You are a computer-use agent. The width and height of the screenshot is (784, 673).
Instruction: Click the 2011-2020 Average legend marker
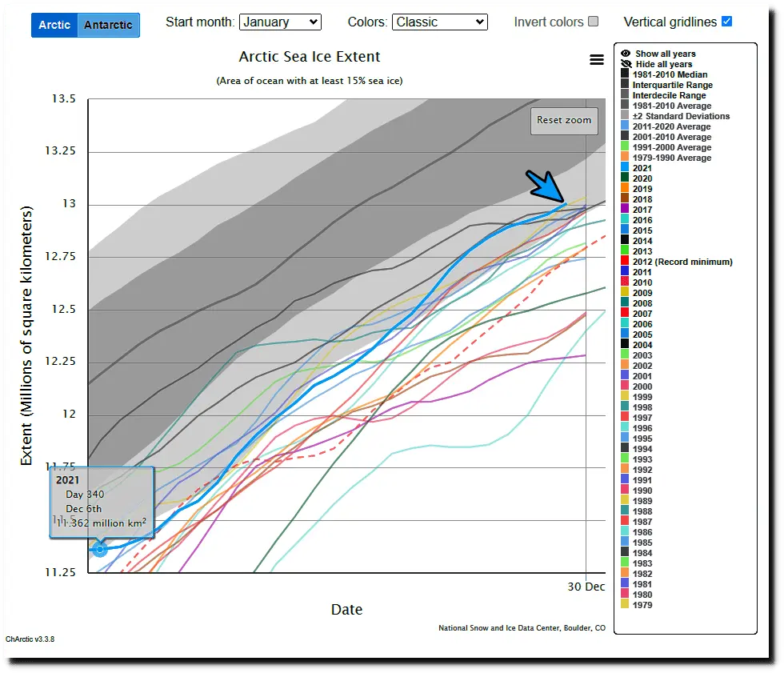pyautogui.click(x=625, y=126)
